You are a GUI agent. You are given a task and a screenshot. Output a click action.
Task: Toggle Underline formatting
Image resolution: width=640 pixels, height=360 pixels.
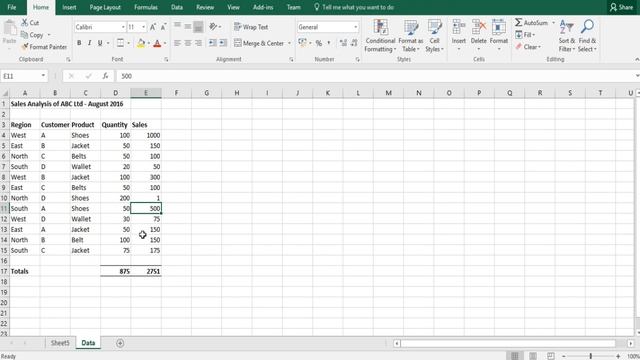(x=100, y=43)
